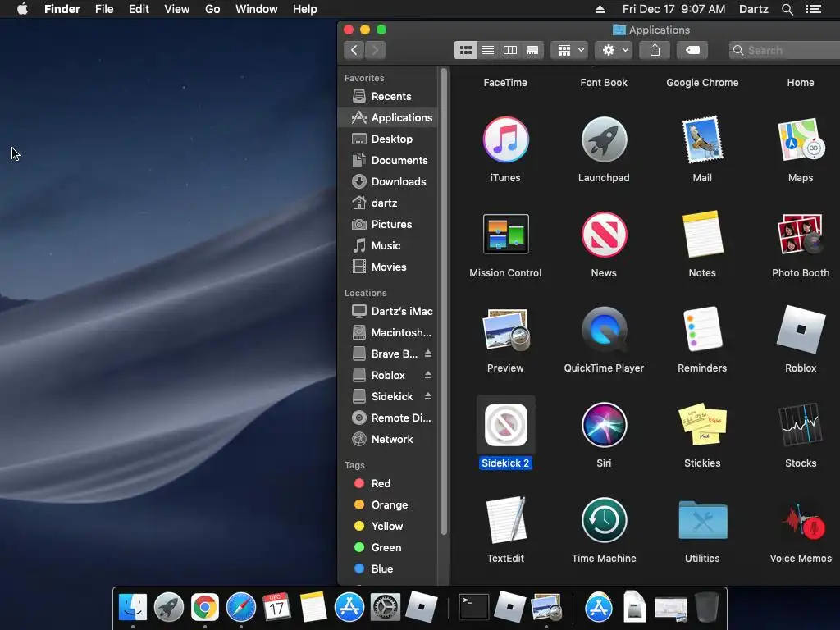This screenshot has height=630, width=840.
Task: Open Network in the sidebar
Action: [388, 440]
